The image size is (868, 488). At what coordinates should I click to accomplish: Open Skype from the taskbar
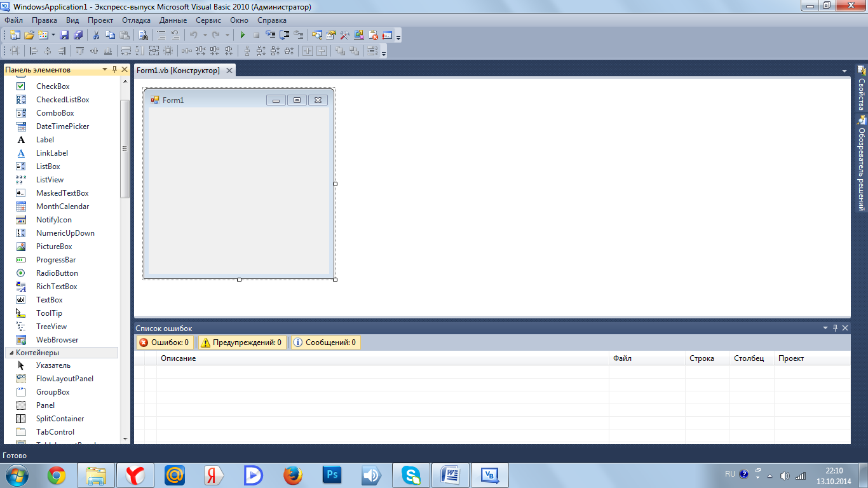click(x=411, y=475)
